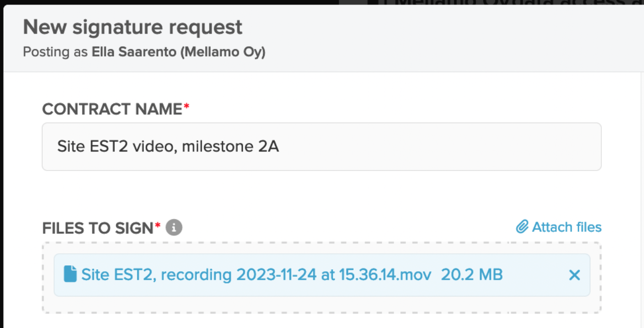Open the Site EST2 recording .mov file link
Image resolution: width=644 pixels, height=328 pixels.
(256, 274)
